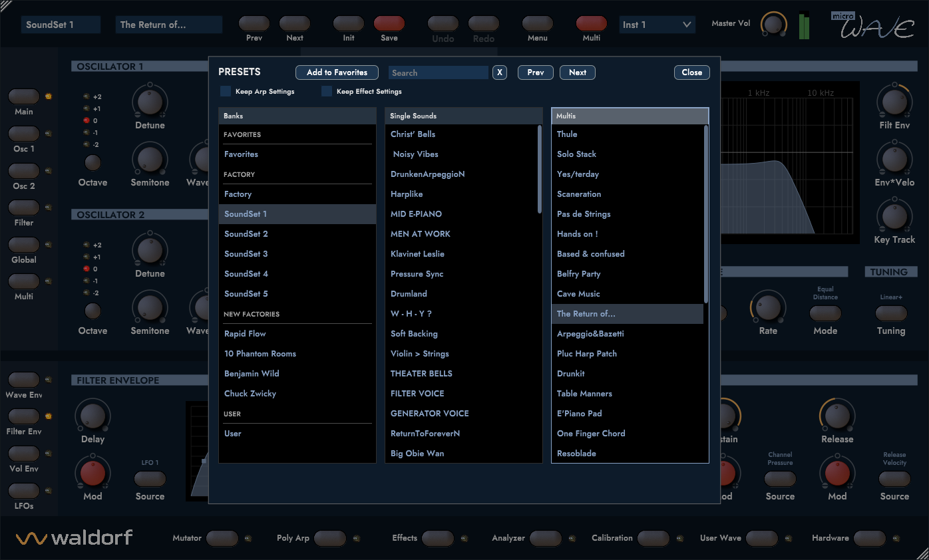
Task: Click the LFO 1 Source button
Action: (x=150, y=479)
